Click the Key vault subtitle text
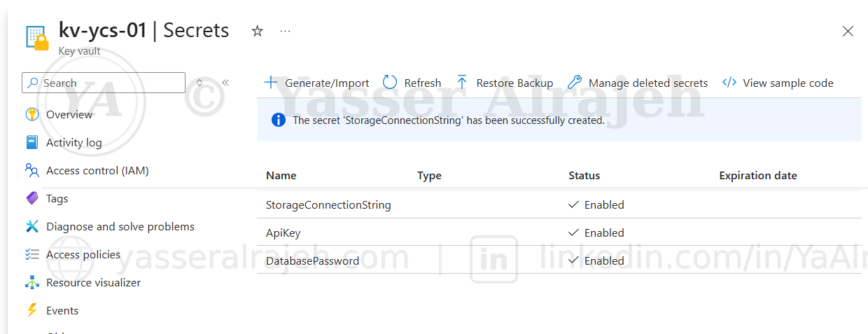 (x=80, y=51)
